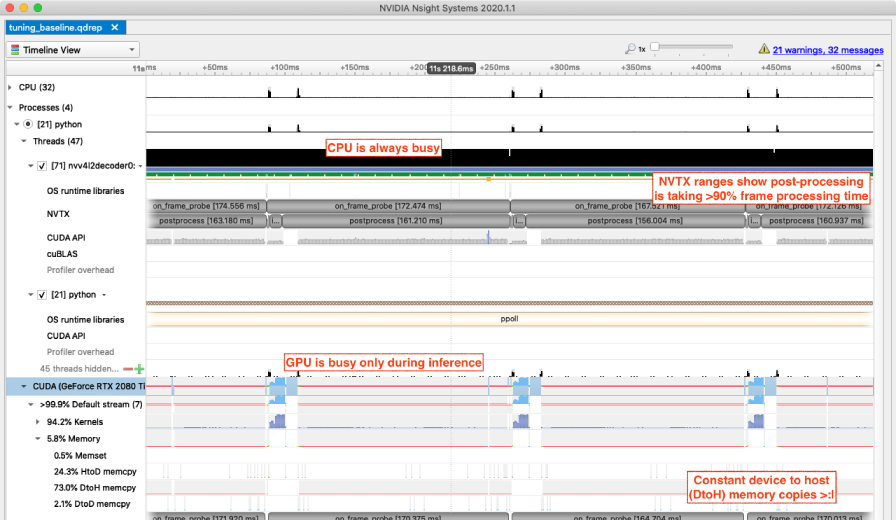Collapse the [21] python process node
Viewport: 896px width, 520px height.
click(x=17, y=124)
